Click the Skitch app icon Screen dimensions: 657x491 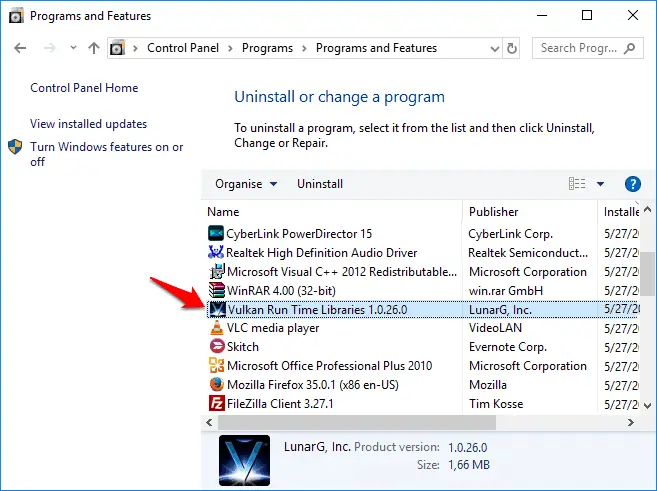click(217, 346)
